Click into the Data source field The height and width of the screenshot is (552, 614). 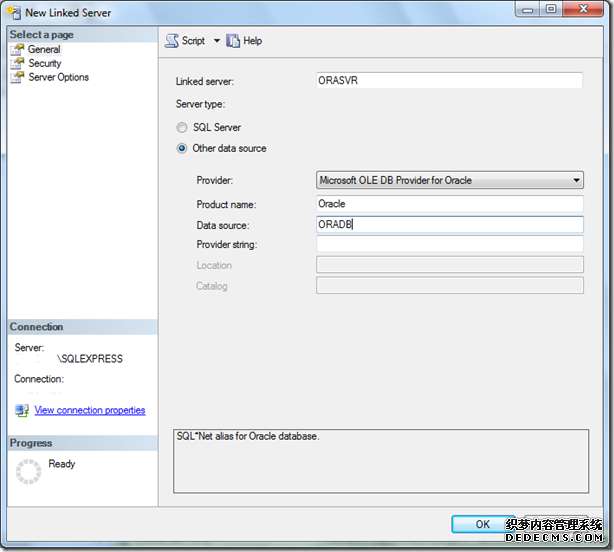pos(448,225)
